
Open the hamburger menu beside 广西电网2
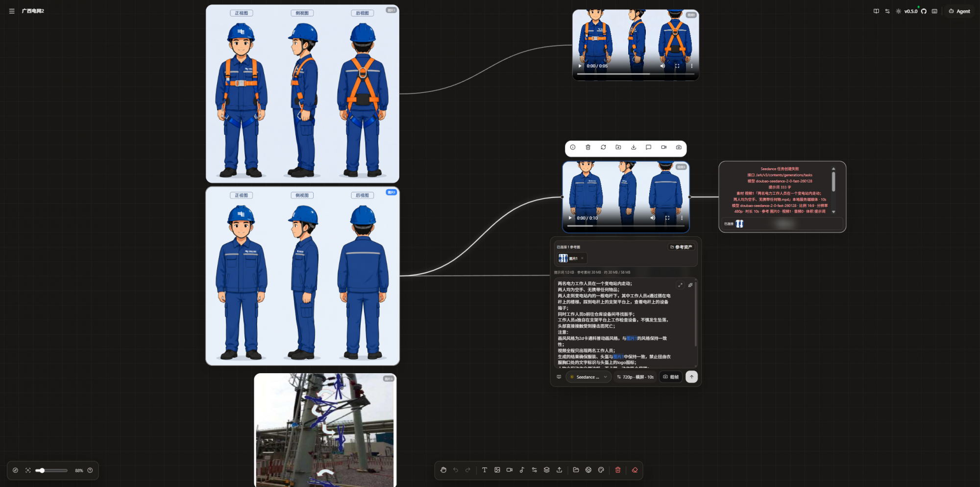pyautogui.click(x=12, y=11)
